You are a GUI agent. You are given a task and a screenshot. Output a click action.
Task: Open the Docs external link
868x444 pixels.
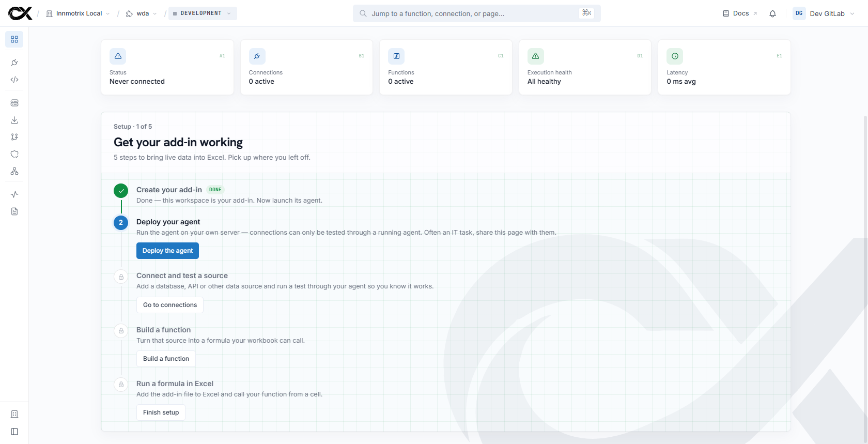(740, 13)
